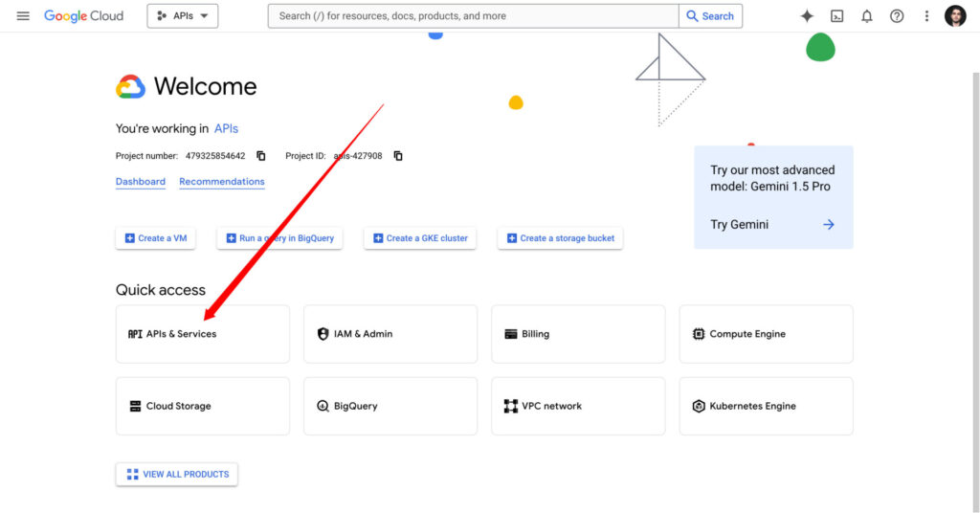Open the help question mark icon
This screenshot has width=980, height=513.
897,16
